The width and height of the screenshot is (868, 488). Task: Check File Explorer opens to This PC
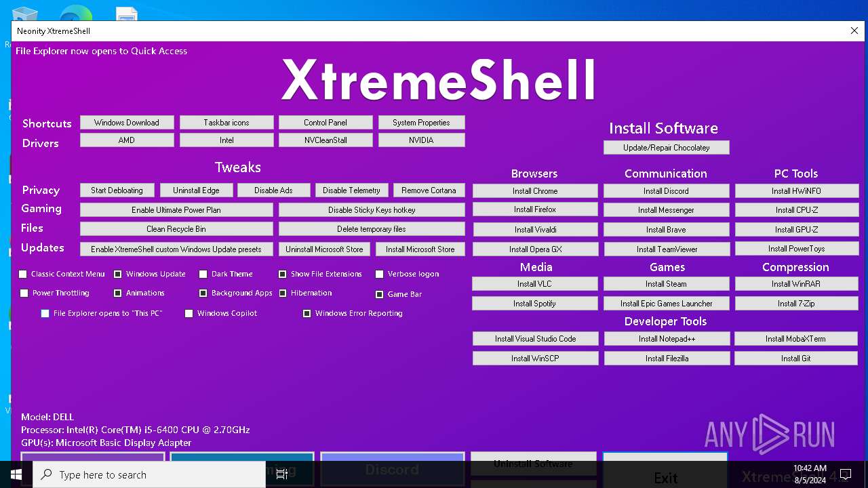[45, 314]
